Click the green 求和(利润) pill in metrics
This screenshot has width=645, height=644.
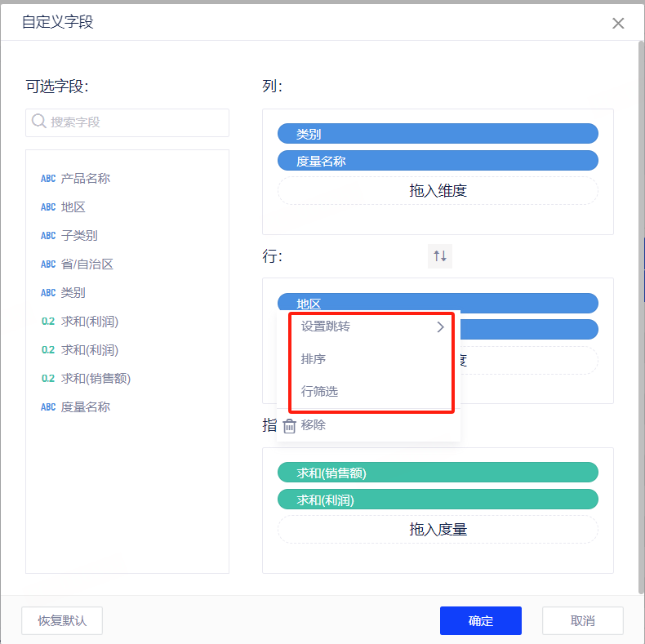pos(438,500)
